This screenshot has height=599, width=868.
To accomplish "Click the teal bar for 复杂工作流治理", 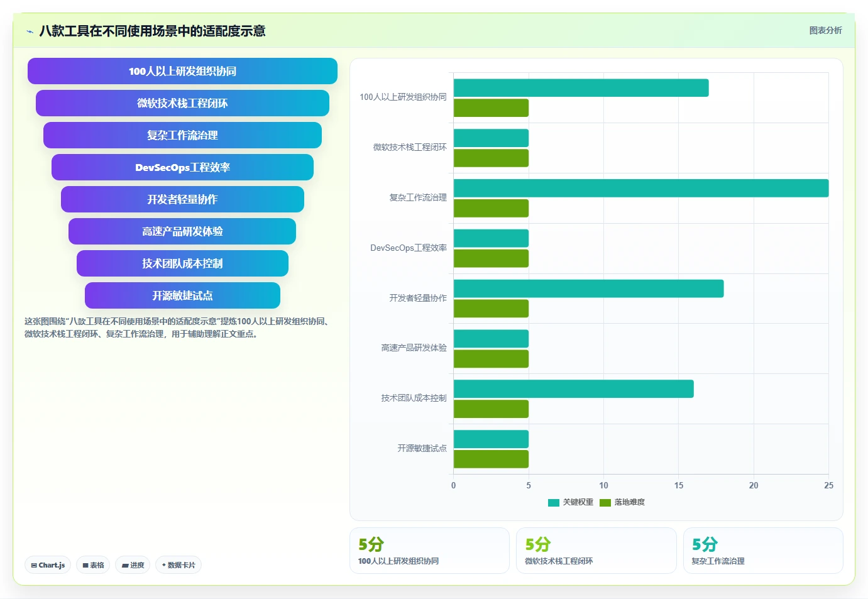I will 641,188.
